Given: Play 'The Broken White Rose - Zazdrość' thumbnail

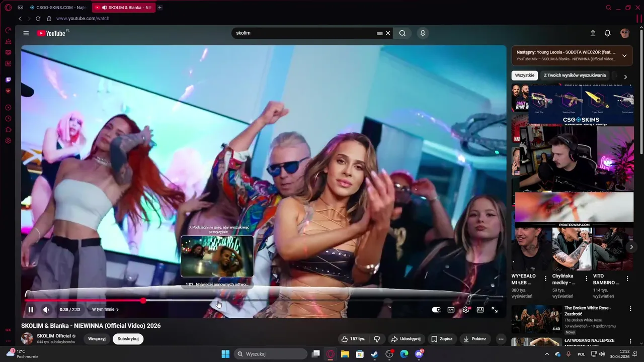Looking at the screenshot, I should 536,319.
